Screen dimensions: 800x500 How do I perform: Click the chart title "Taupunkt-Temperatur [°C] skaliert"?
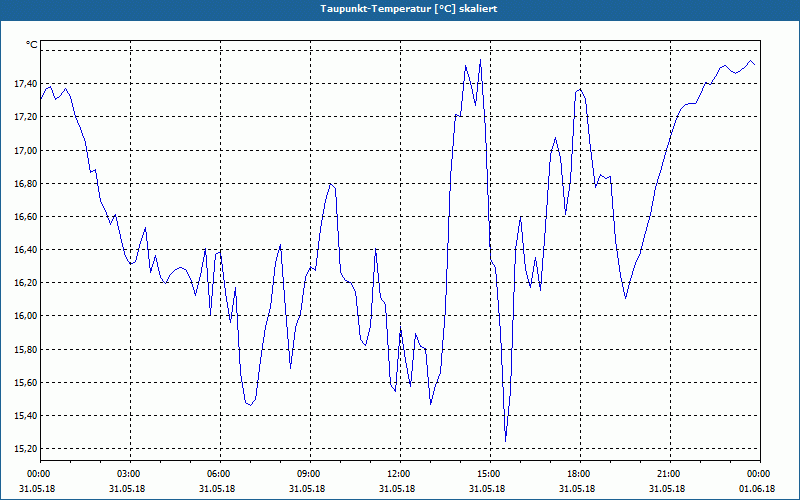[x=409, y=9]
